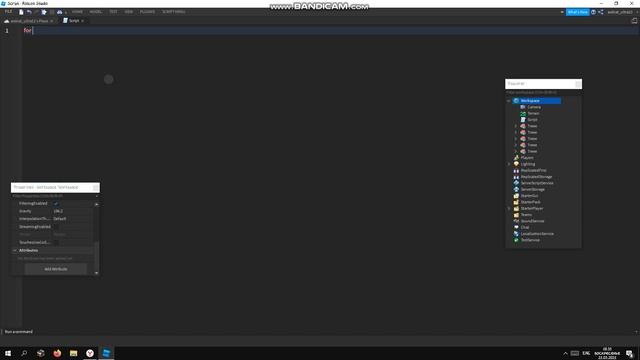Click the ENG language indicator

click(x=586, y=353)
